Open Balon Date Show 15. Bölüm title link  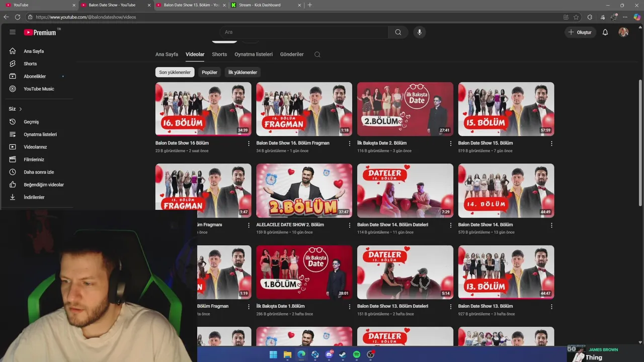pyautogui.click(x=486, y=143)
